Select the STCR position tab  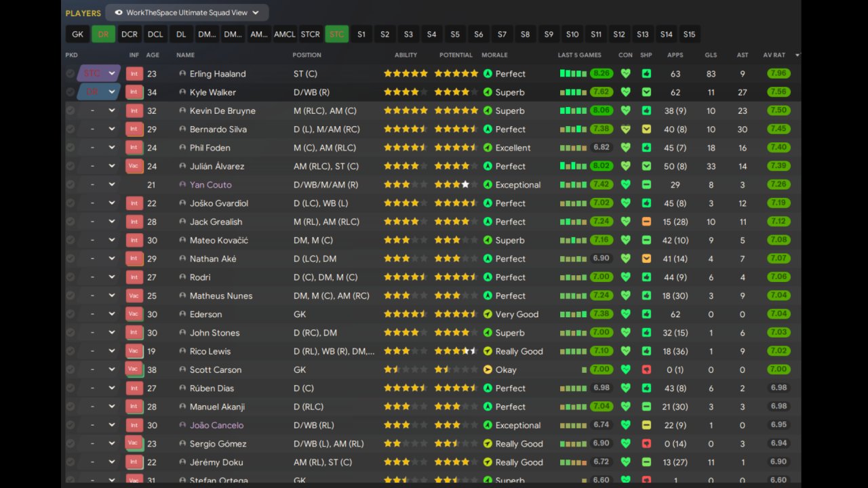point(311,35)
